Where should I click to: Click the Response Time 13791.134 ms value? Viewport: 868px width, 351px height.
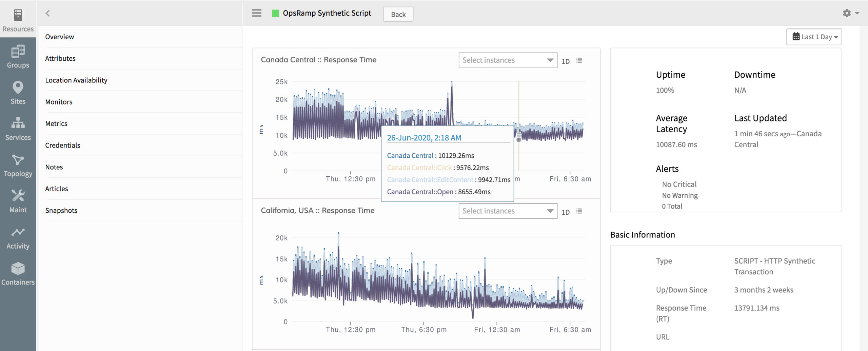pos(757,308)
